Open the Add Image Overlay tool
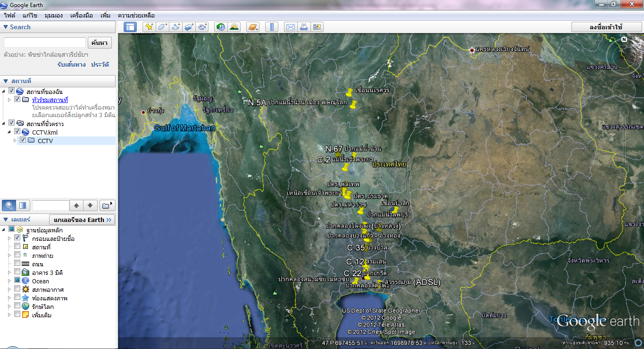Screen dimensions: 644x349 pyautogui.click(x=189, y=27)
